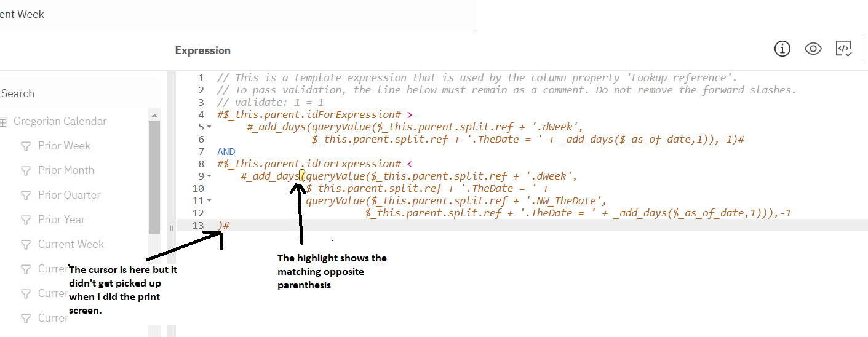This screenshot has width=868, height=337.
Task: Select the Current Week filter item
Action: point(71,244)
